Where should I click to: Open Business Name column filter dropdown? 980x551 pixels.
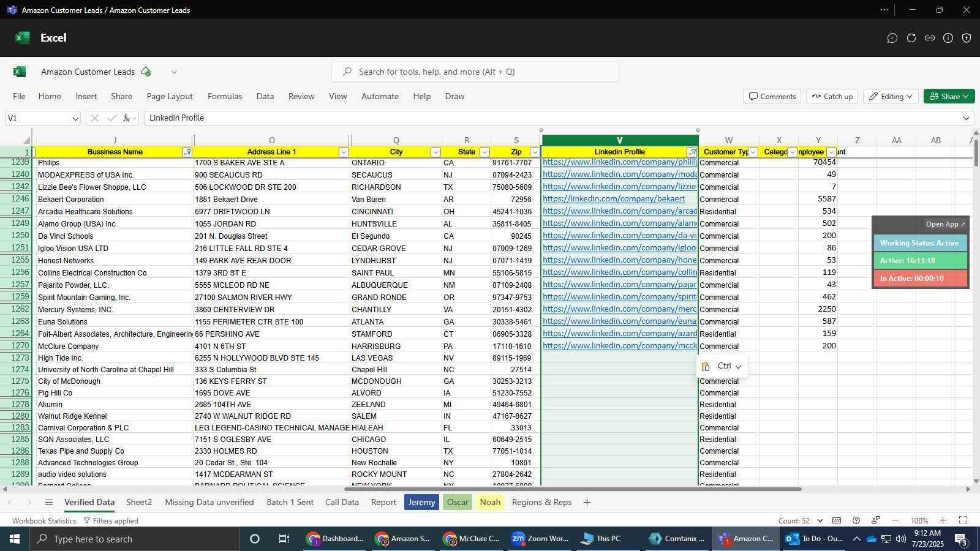coord(187,152)
